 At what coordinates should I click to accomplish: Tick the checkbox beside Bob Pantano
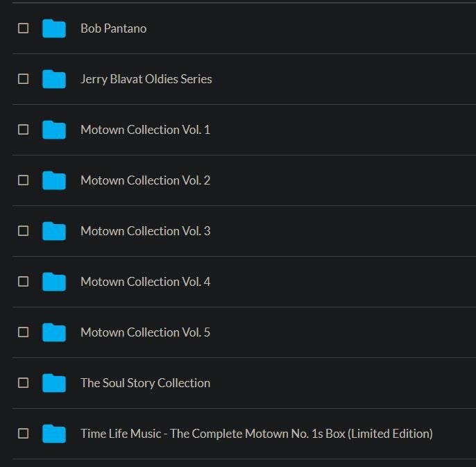tap(23, 28)
